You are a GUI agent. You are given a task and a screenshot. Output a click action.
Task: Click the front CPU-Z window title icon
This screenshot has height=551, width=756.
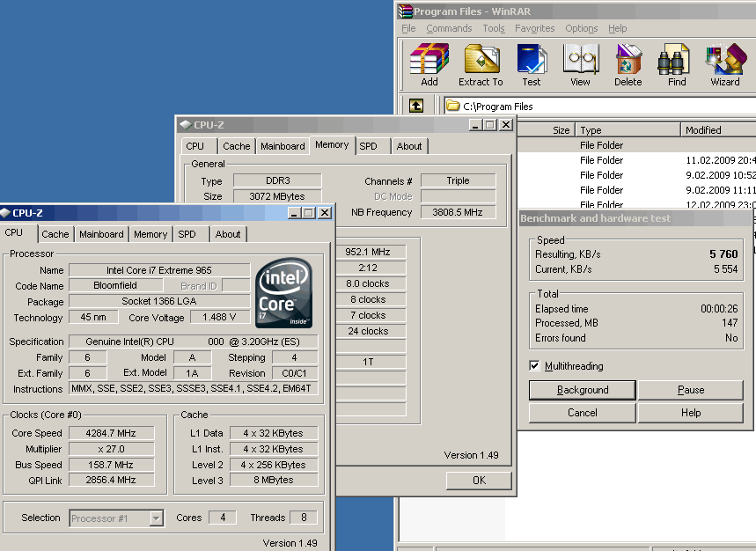[x=5, y=213]
